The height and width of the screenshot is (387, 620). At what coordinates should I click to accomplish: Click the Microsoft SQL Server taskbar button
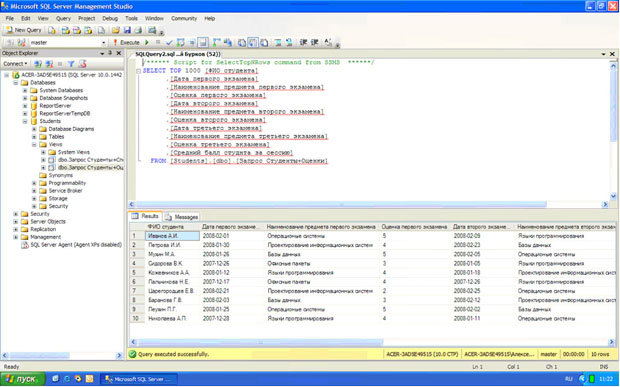click(x=138, y=379)
